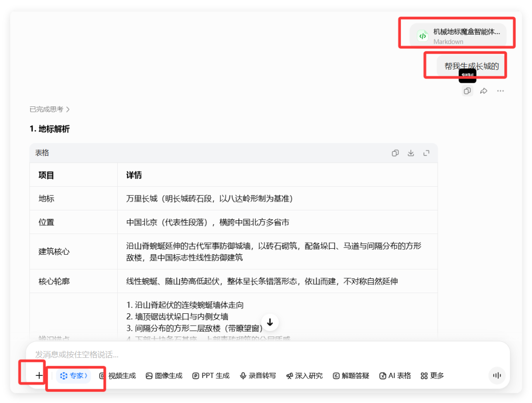
Task: Copy the user message
Action: [467, 91]
